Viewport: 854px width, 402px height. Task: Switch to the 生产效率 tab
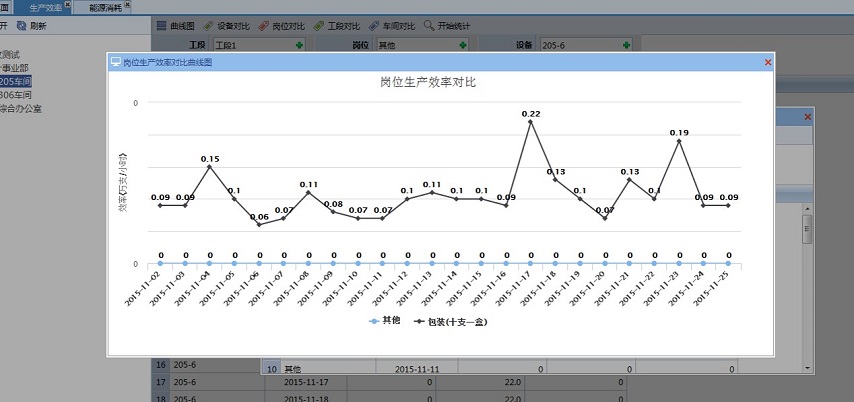45,6
